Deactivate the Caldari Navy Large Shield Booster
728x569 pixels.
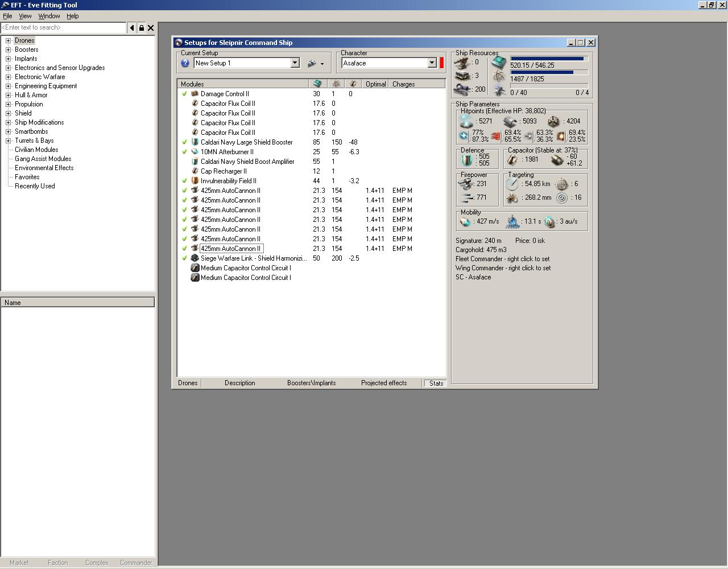click(x=184, y=142)
